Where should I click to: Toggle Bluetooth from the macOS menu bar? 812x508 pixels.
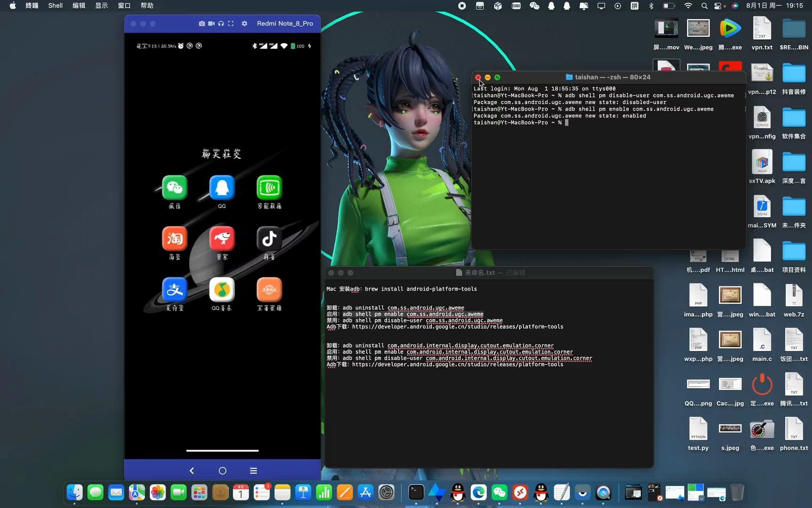[x=651, y=6]
